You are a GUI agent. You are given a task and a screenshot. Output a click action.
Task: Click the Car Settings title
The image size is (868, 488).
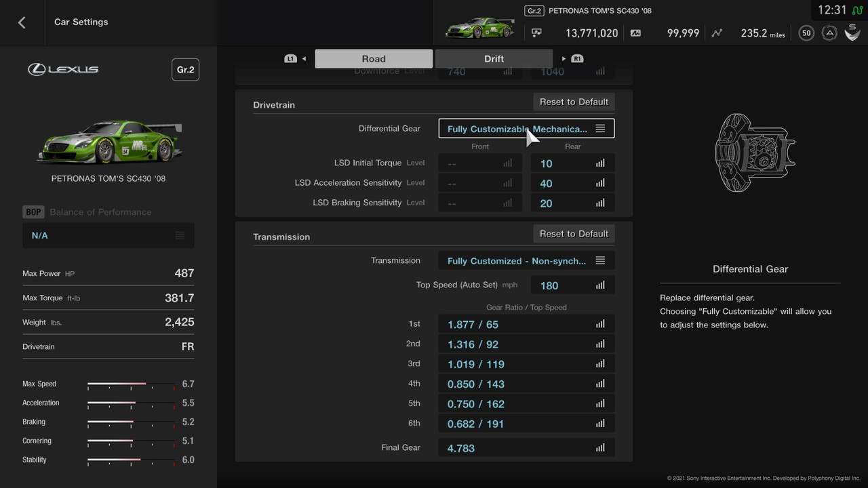coord(81,22)
